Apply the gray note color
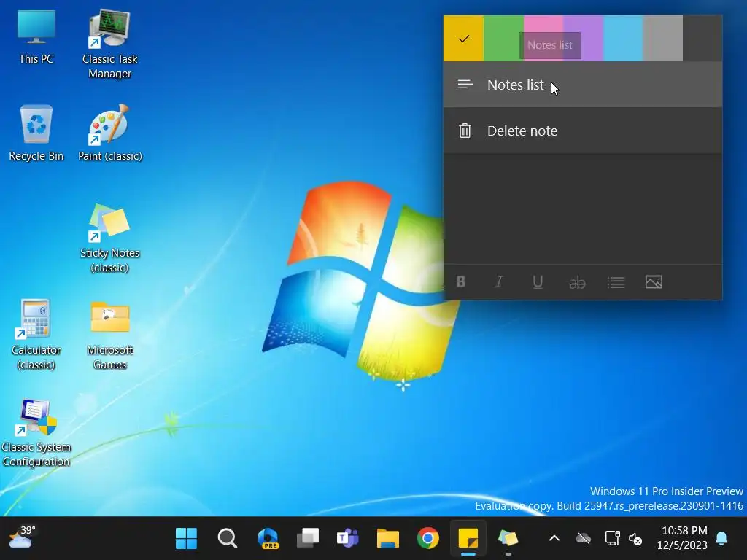 coord(662,38)
